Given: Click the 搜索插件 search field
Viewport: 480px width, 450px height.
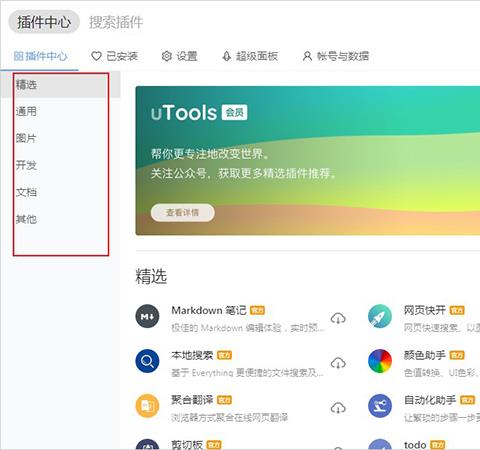Looking at the screenshot, I should [x=116, y=22].
